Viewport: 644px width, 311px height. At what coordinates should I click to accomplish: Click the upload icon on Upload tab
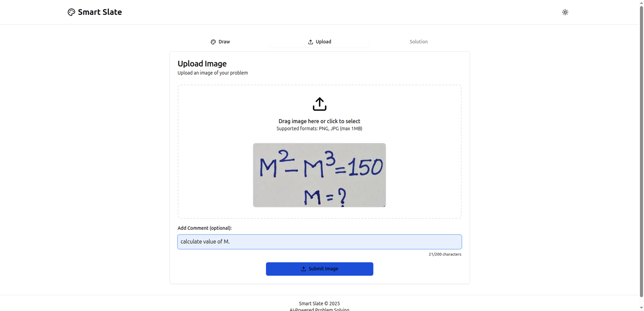(x=310, y=42)
